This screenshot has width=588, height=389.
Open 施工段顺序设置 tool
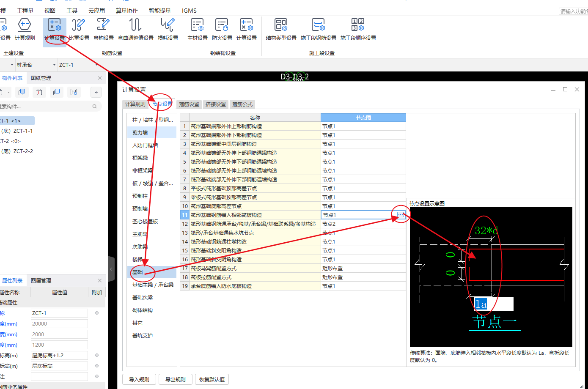coord(358,30)
